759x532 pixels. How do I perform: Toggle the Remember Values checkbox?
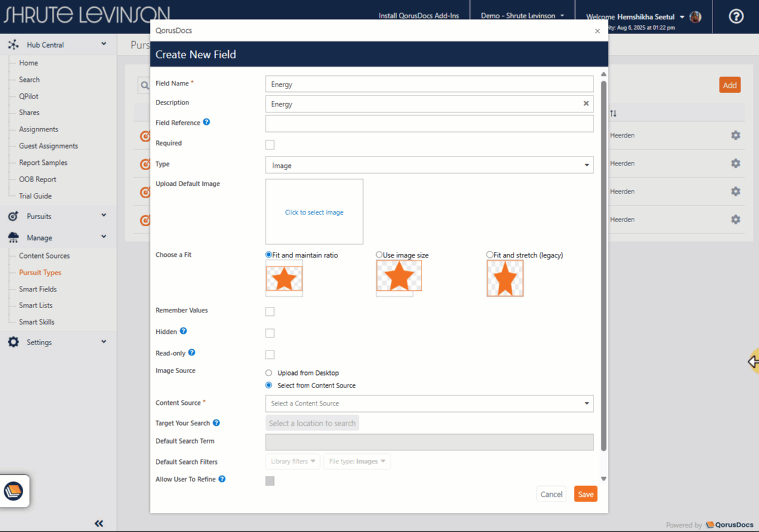[270, 312]
